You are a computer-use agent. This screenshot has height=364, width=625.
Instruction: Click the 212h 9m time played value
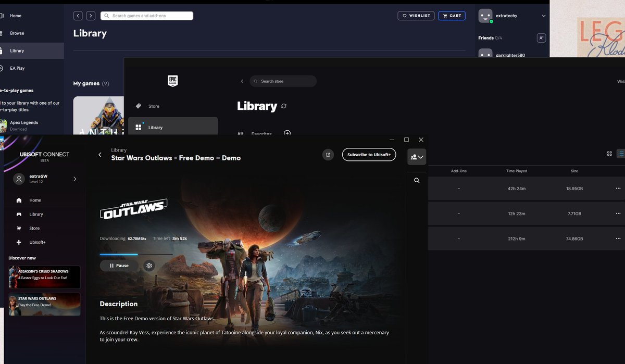pyautogui.click(x=517, y=239)
